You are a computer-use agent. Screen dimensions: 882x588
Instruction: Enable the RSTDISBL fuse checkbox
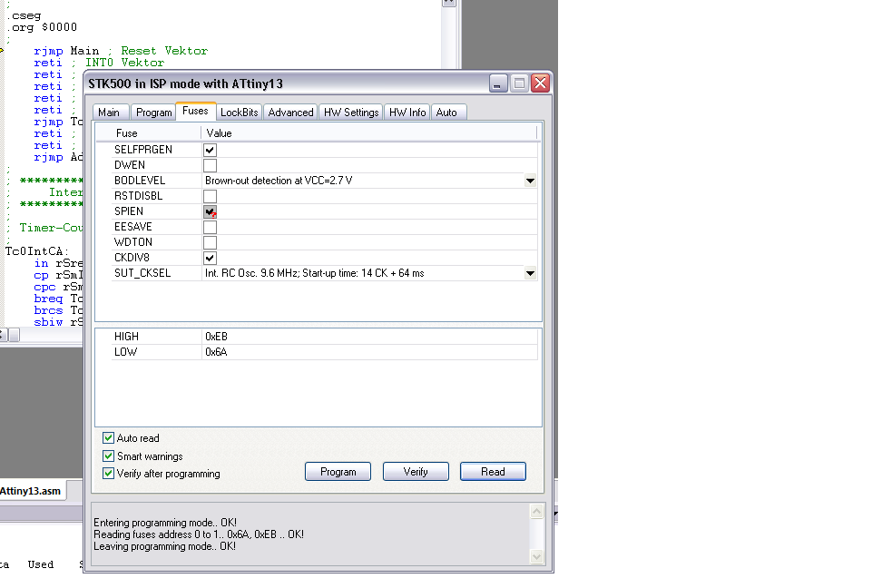click(x=210, y=196)
